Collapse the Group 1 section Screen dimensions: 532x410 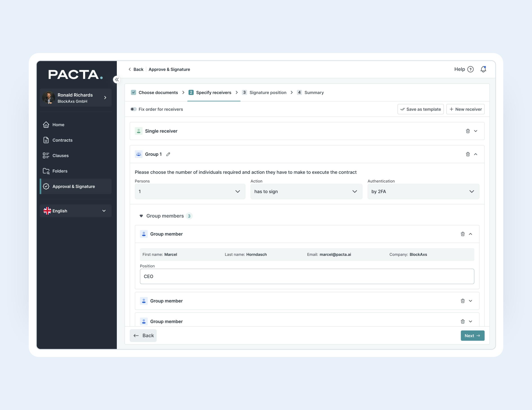pyautogui.click(x=475, y=154)
